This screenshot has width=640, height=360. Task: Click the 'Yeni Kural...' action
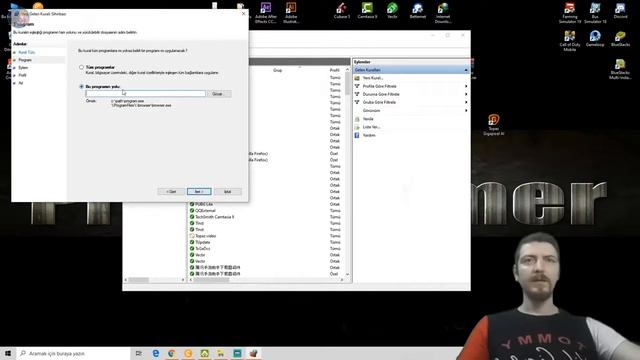tap(373, 78)
